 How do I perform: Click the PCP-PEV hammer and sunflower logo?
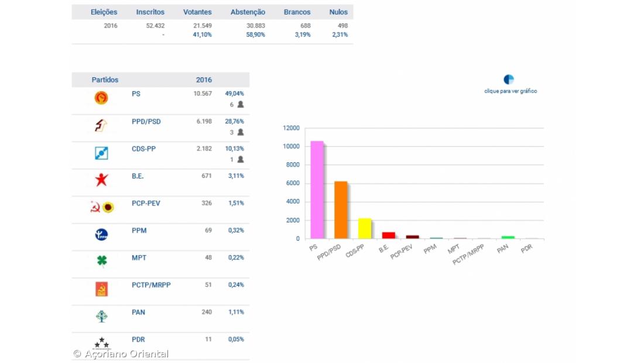tap(101, 207)
